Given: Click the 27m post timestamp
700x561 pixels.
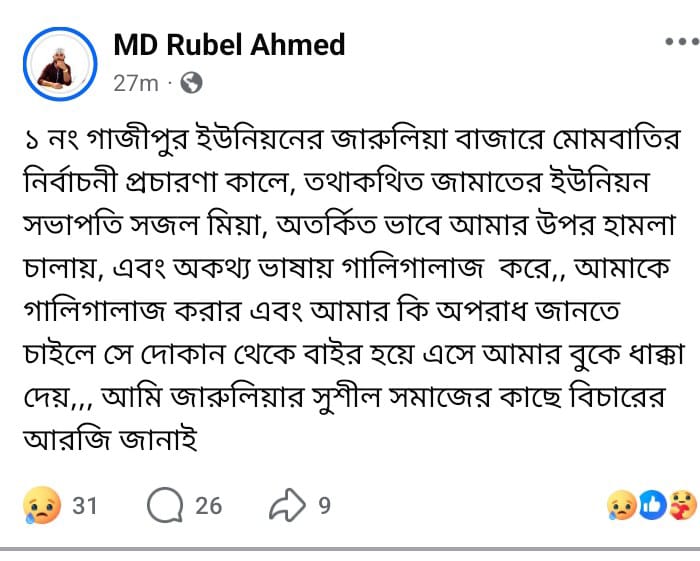Looking at the screenshot, I should coord(135,83).
